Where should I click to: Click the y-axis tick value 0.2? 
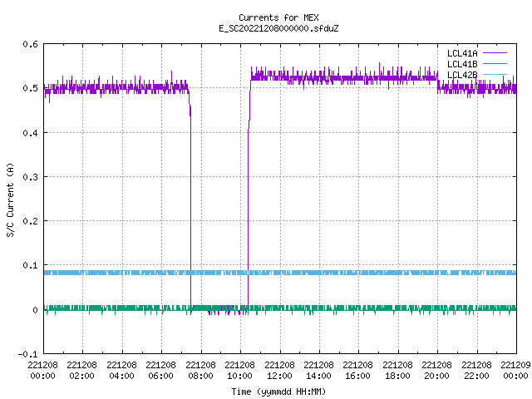(30, 221)
